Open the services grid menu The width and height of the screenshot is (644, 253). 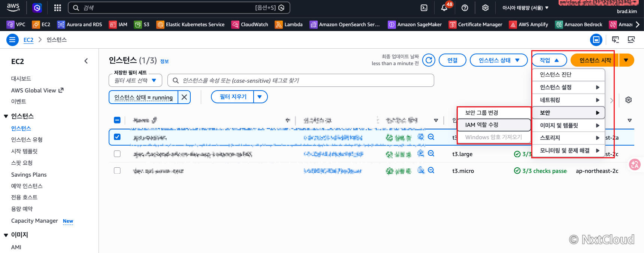click(57, 8)
